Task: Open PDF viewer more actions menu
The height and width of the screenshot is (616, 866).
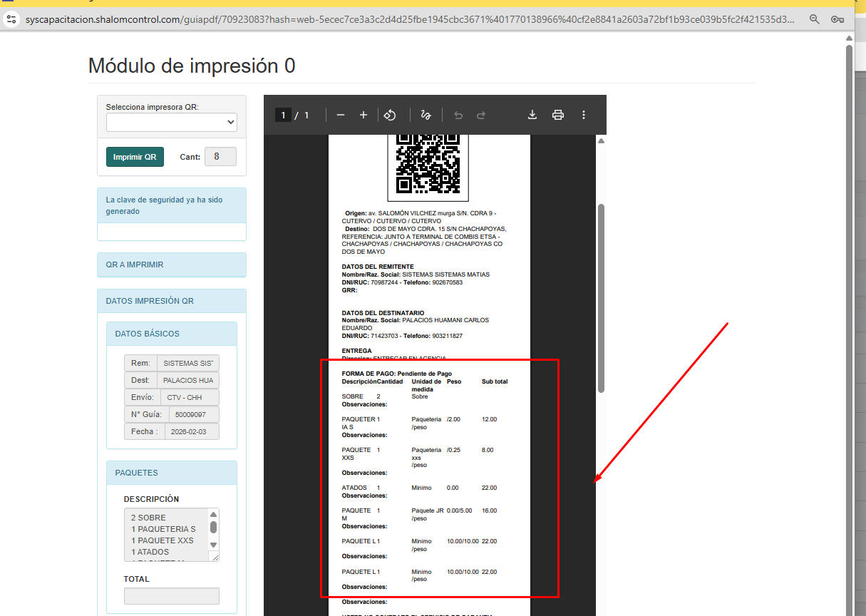Action: coord(584,115)
